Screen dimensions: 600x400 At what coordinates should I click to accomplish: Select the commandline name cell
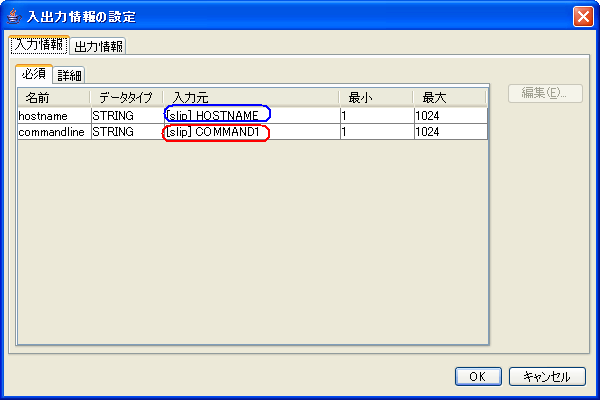pos(54,132)
